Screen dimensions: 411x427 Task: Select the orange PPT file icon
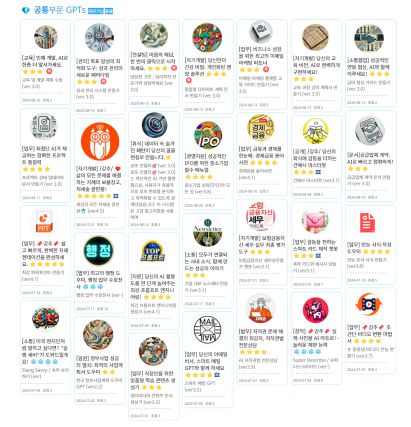[x=44, y=223]
